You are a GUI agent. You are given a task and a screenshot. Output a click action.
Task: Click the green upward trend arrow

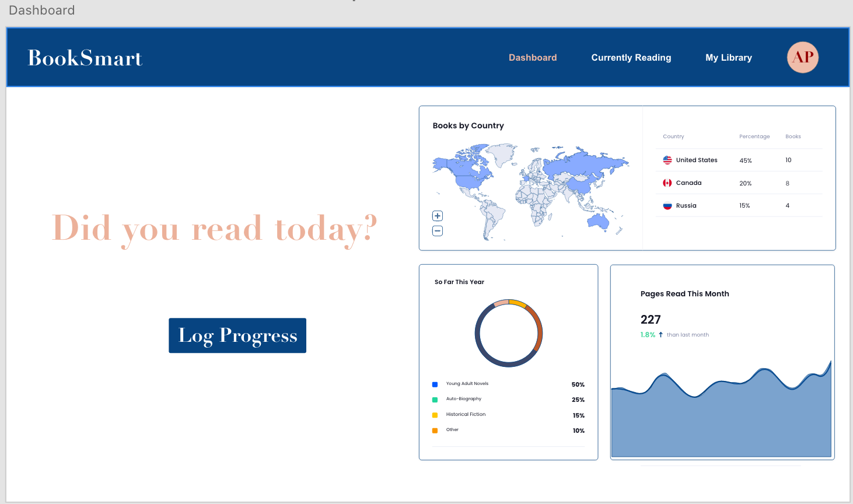[660, 335]
